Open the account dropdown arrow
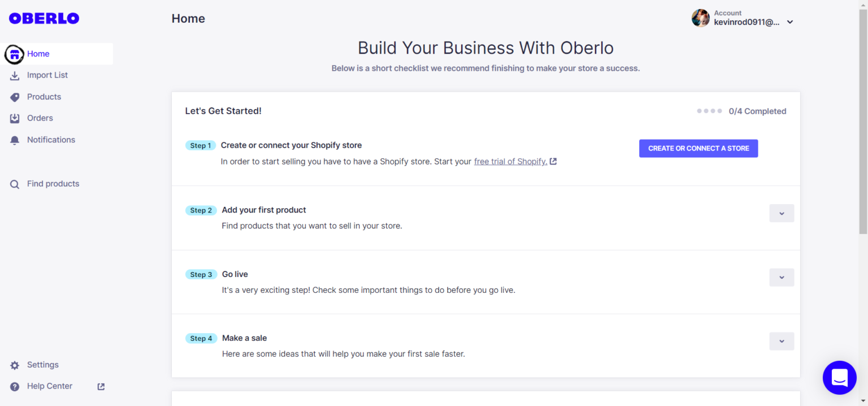This screenshot has width=868, height=406. 790,22
